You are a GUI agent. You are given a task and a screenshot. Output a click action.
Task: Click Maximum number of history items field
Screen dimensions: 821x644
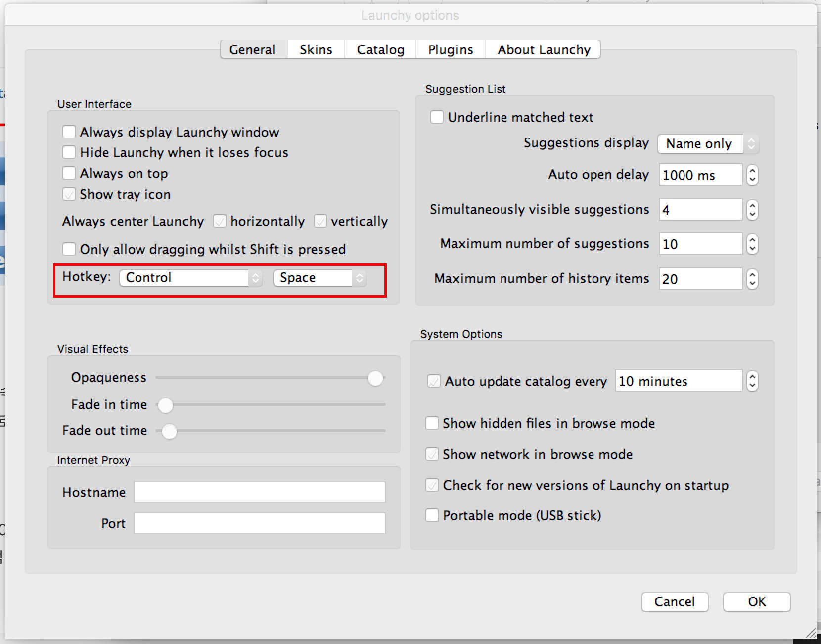coord(700,279)
